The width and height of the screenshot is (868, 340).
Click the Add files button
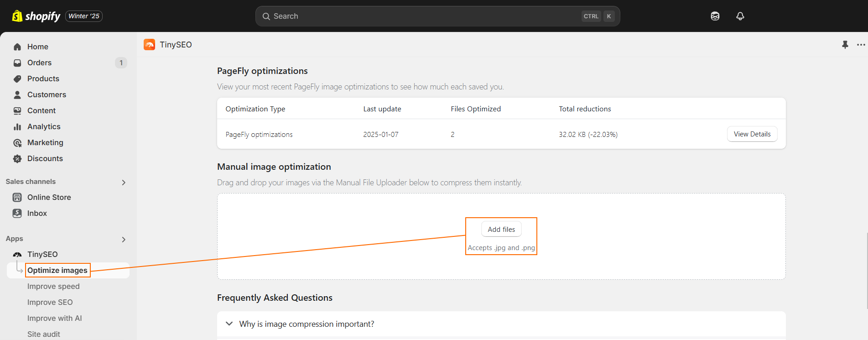click(x=501, y=230)
